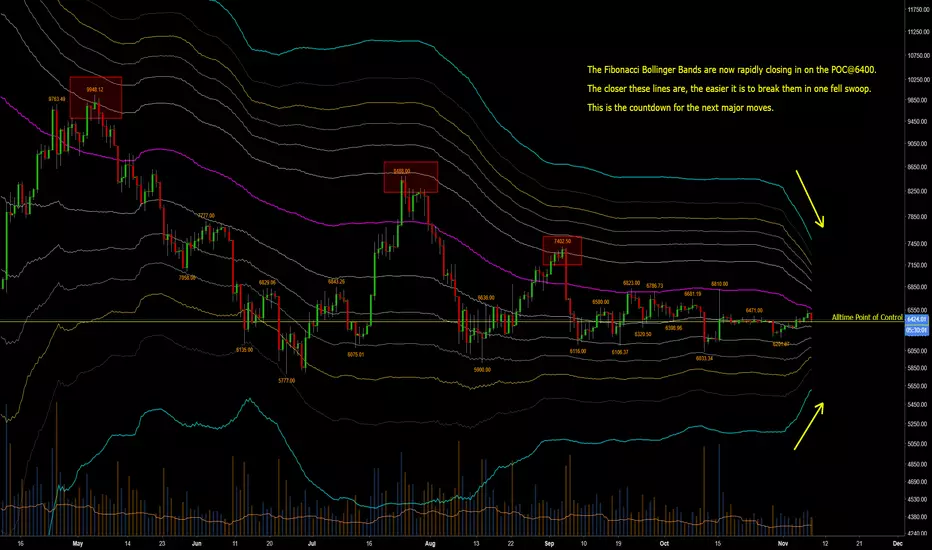Image resolution: width=932 pixels, height=550 pixels.
Task: Click 8250.00 on the price axis
Action: 918,191
